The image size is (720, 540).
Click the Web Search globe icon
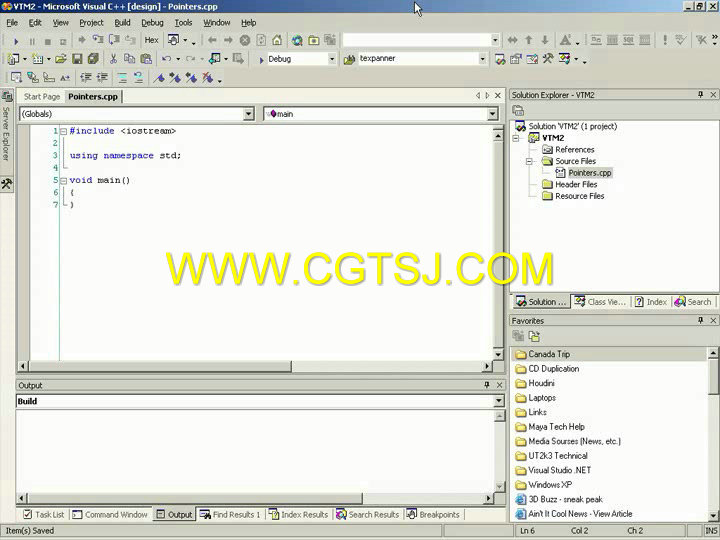pyautogui.click(x=297, y=40)
